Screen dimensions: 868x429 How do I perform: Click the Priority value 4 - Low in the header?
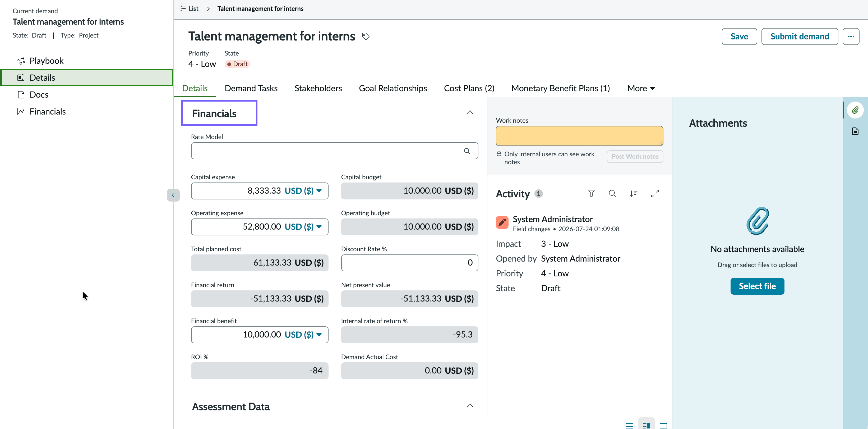click(x=202, y=64)
